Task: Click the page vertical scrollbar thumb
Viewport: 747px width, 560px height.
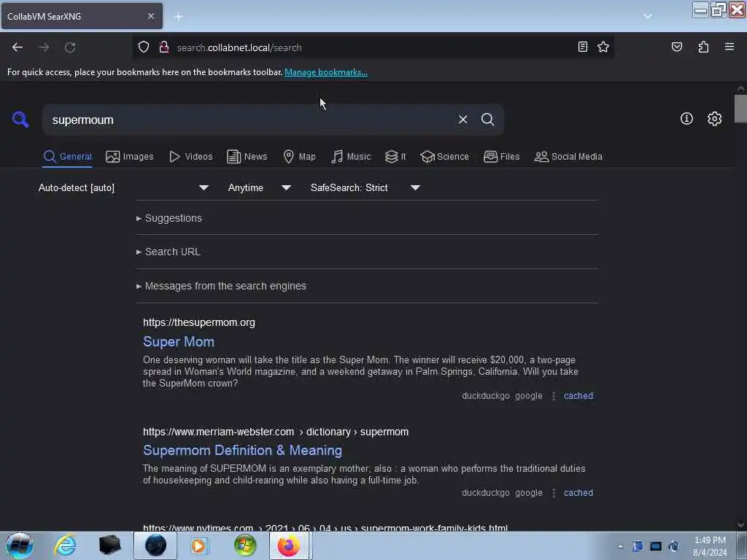Action: pyautogui.click(x=740, y=109)
